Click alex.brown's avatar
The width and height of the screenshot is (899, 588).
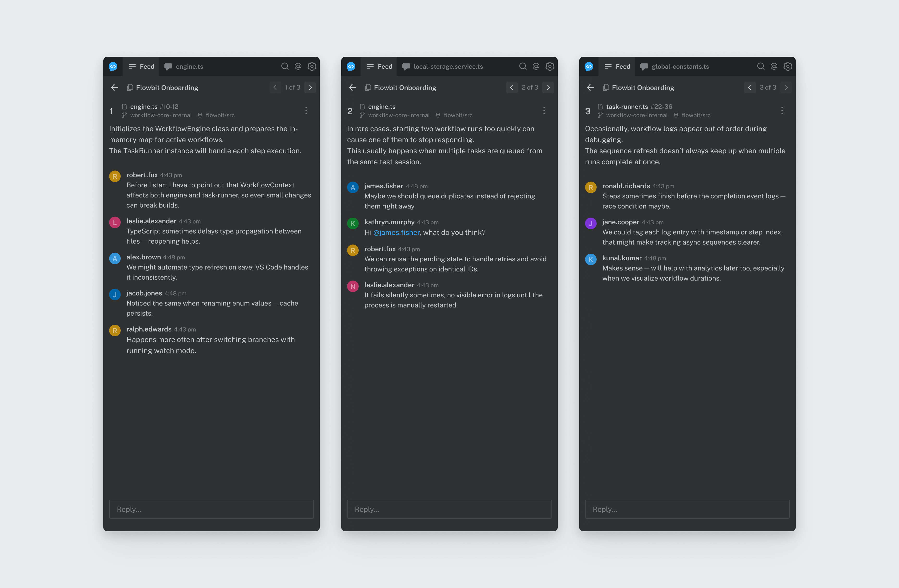point(115,258)
